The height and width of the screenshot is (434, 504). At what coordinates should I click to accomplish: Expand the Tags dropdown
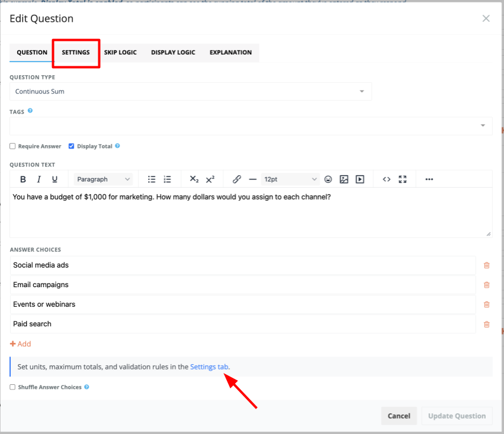tap(251, 126)
